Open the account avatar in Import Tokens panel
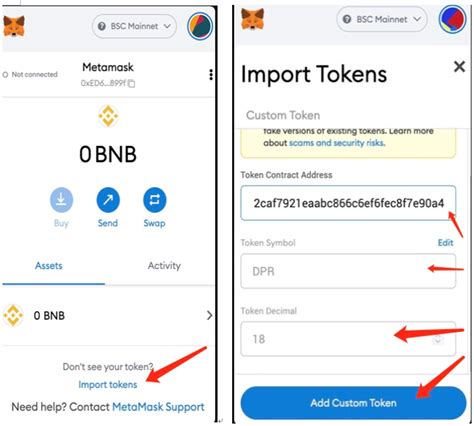Screen dimensions: 474x426 452,20
